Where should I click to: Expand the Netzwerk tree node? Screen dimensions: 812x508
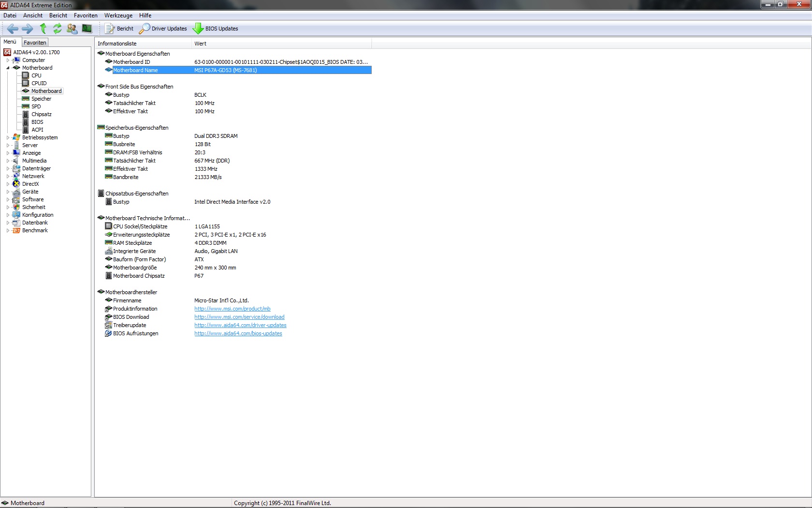coord(8,176)
